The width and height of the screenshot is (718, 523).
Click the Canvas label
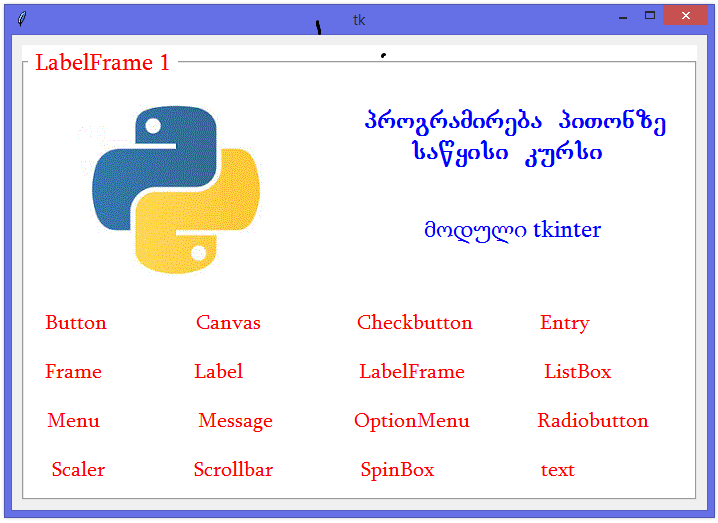tap(228, 323)
